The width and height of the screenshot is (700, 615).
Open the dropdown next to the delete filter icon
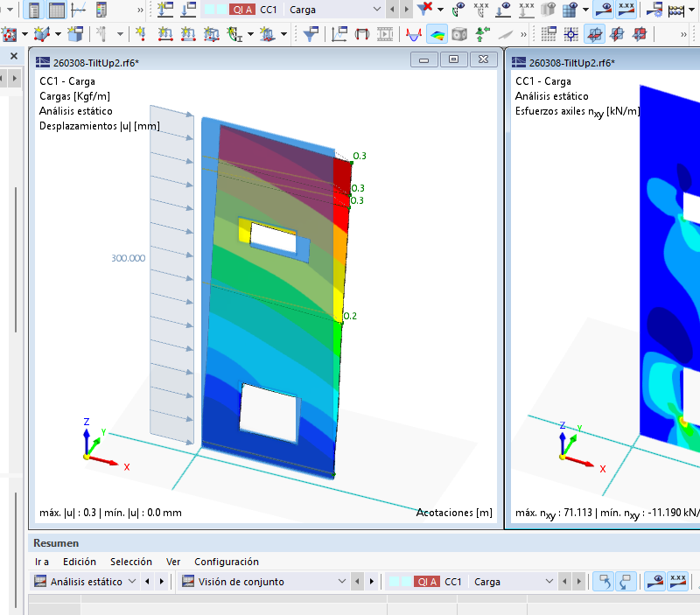click(x=441, y=10)
